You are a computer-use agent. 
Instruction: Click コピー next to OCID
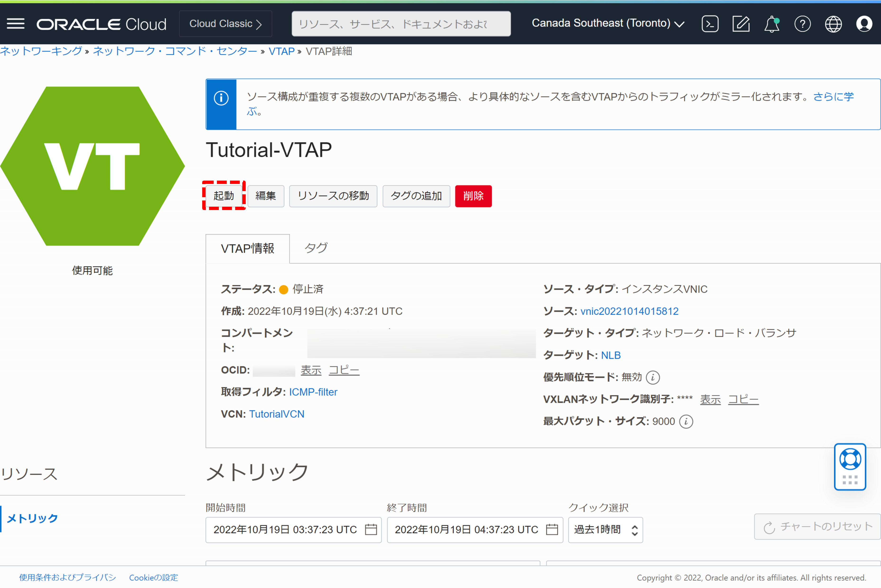pyautogui.click(x=344, y=370)
